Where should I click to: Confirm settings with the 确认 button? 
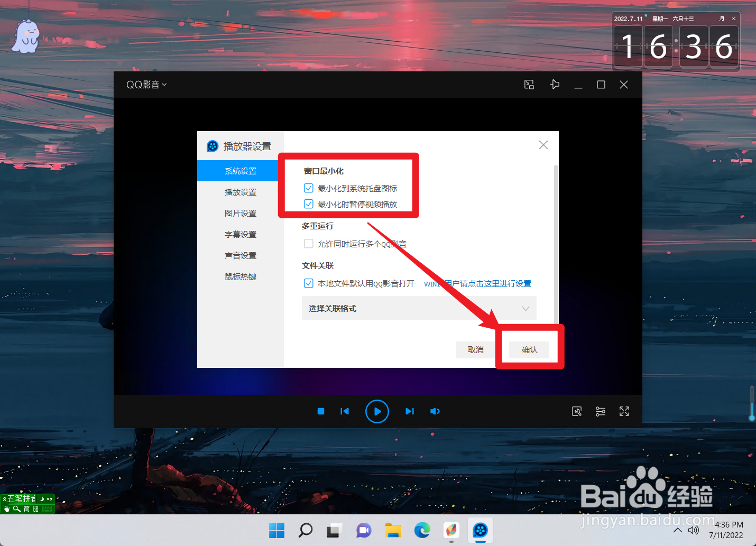tap(529, 349)
